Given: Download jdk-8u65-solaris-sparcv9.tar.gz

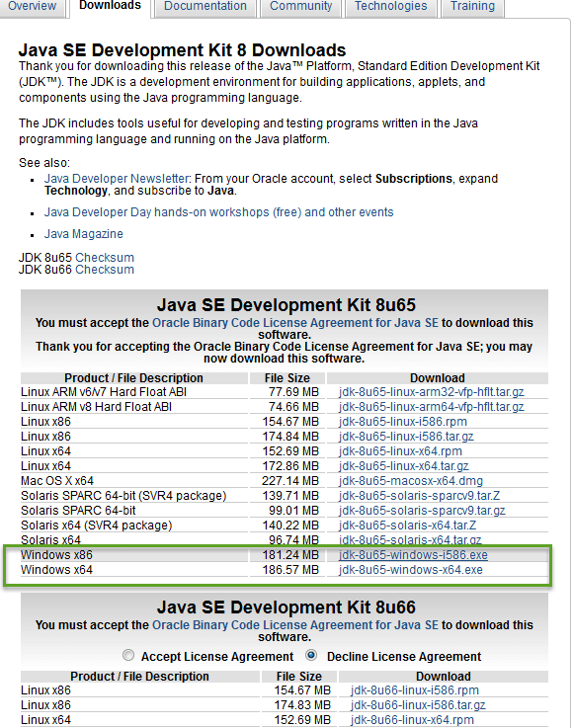Looking at the screenshot, I should tap(422, 511).
